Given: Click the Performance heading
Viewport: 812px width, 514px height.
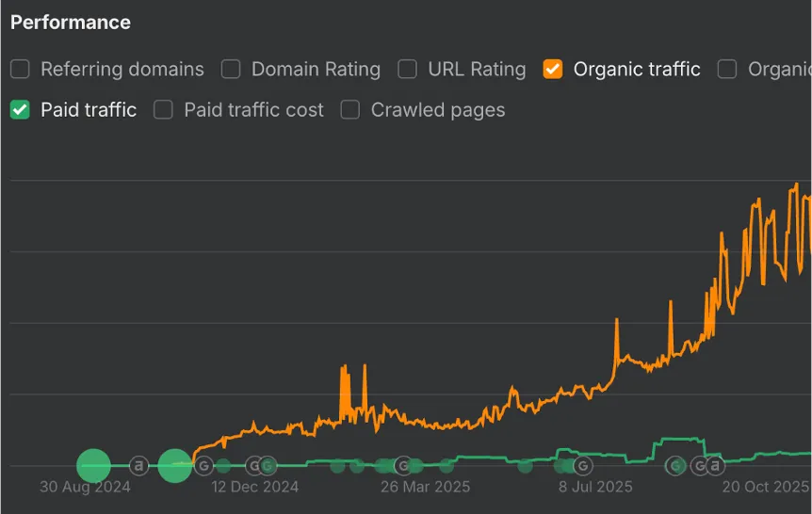Looking at the screenshot, I should [x=71, y=23].
